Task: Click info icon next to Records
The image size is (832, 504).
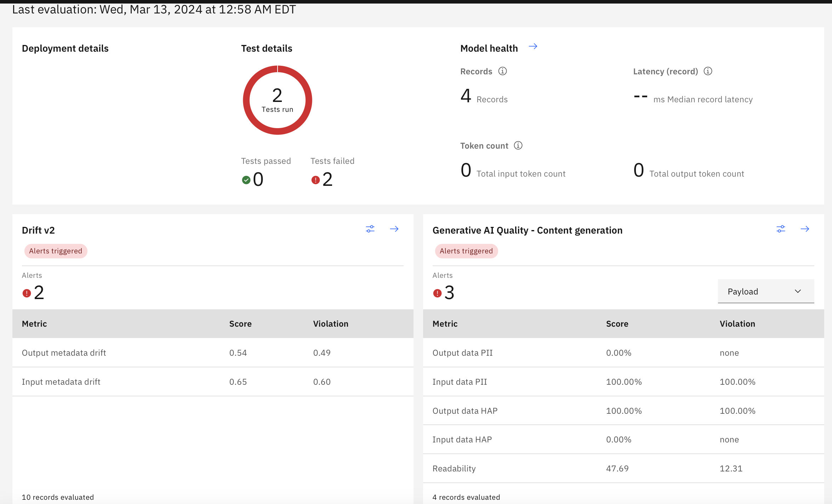Action: click(502, 71)
